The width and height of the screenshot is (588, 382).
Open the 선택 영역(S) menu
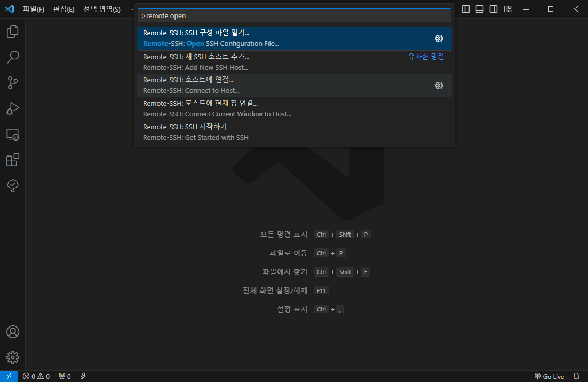coord(101,9)
